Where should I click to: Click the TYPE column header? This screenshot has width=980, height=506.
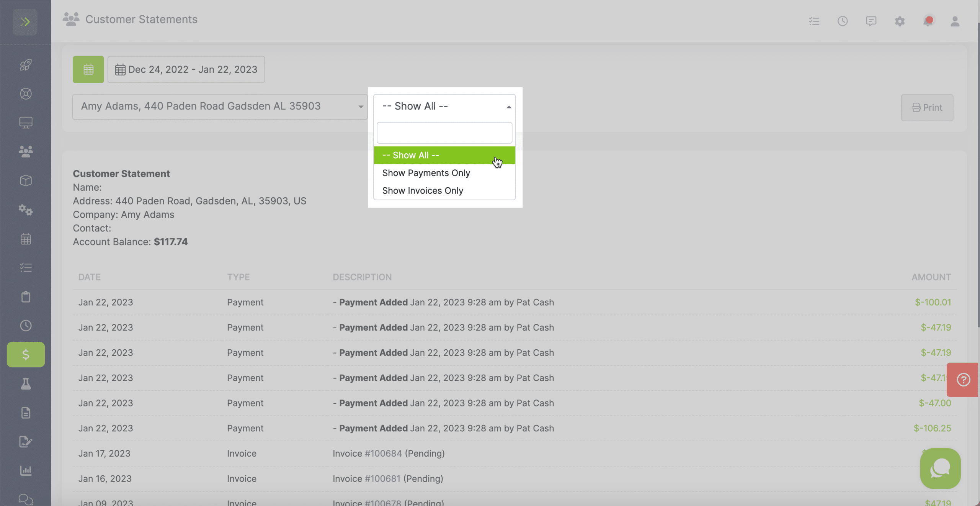pos(238,277)
